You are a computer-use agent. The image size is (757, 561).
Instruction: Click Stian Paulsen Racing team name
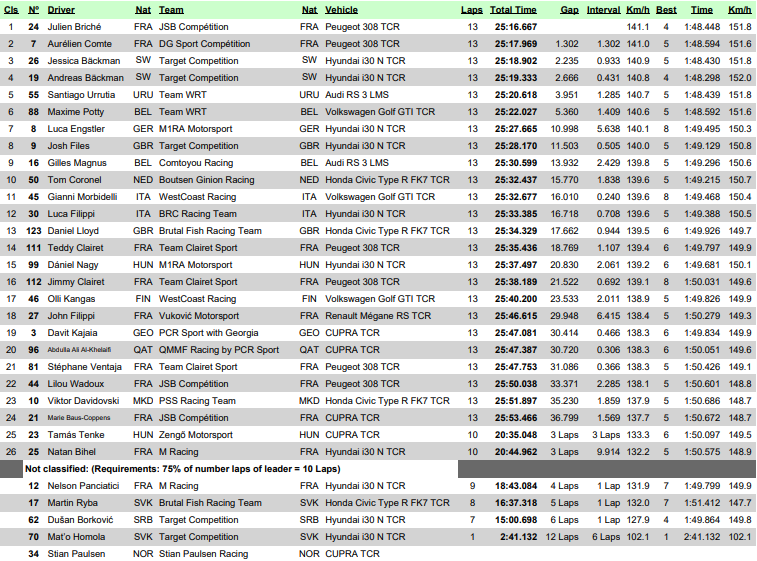click(203, 553)
